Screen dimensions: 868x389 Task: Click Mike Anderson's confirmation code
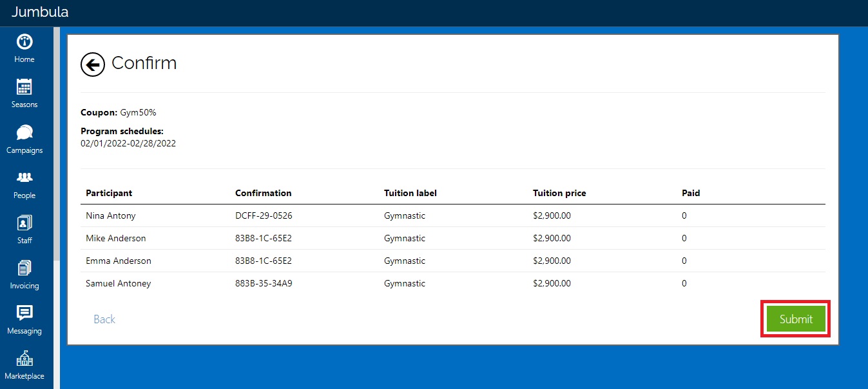click(x=264, y=238)
